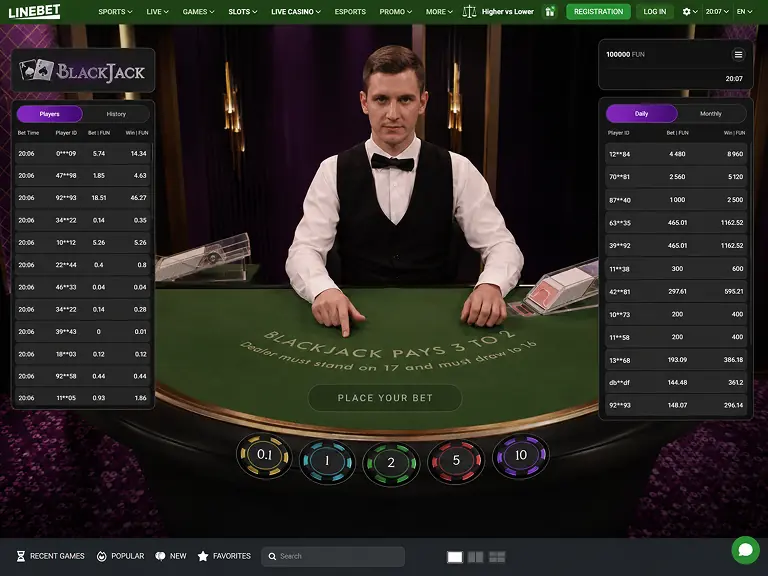Expand the Games dropdown
768x576 pixels.
tap(198, 11)
